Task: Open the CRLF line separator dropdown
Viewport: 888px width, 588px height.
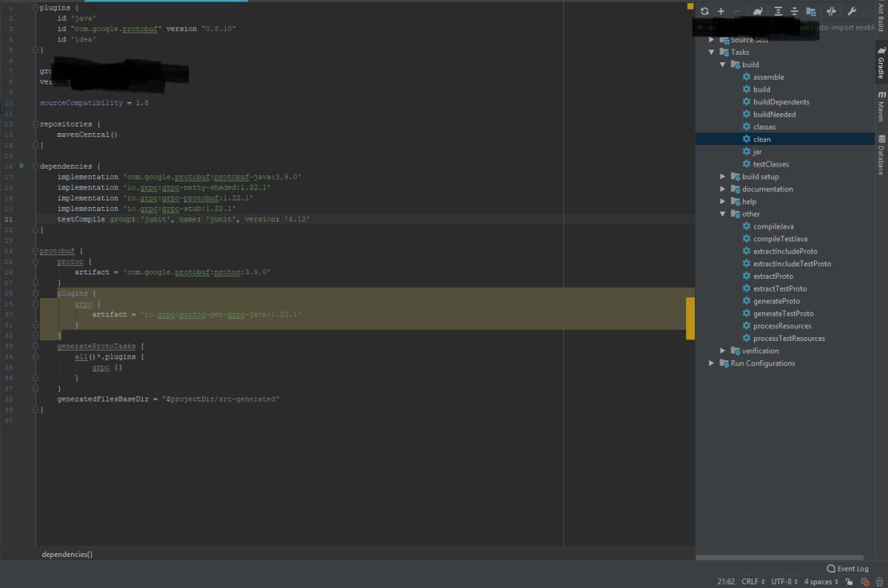Action: click(x=753, y=582)
